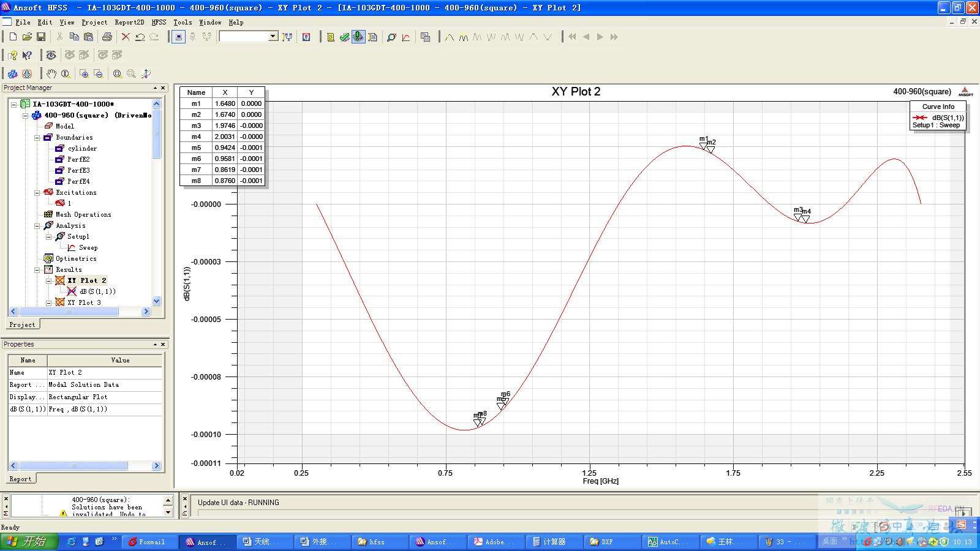Click the XY Plot 2 name value field
The height and width of the screenshot is (551, 980).
click(x=105, y=372)
